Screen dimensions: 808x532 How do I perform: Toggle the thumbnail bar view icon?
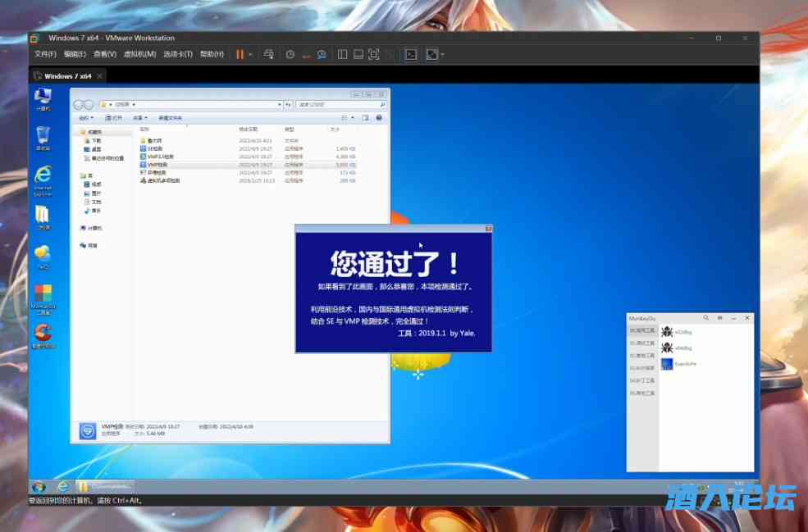pyautogui.click(x=358, y=55)
